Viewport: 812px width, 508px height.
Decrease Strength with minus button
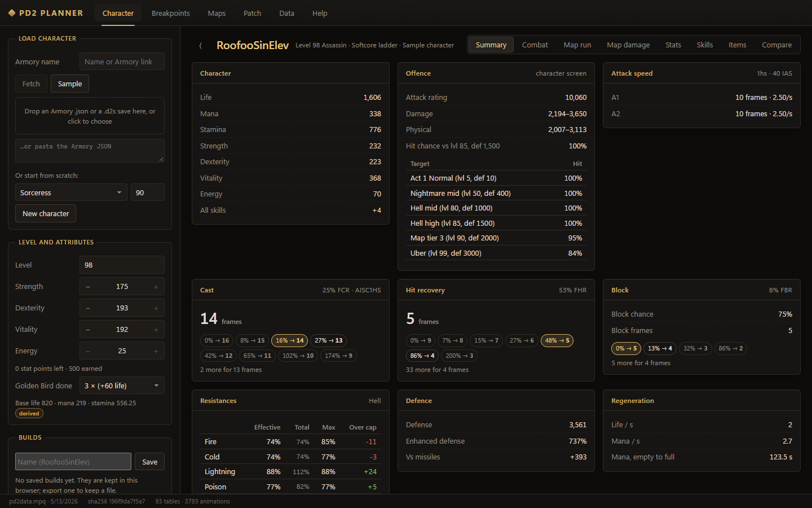(88, 287)
